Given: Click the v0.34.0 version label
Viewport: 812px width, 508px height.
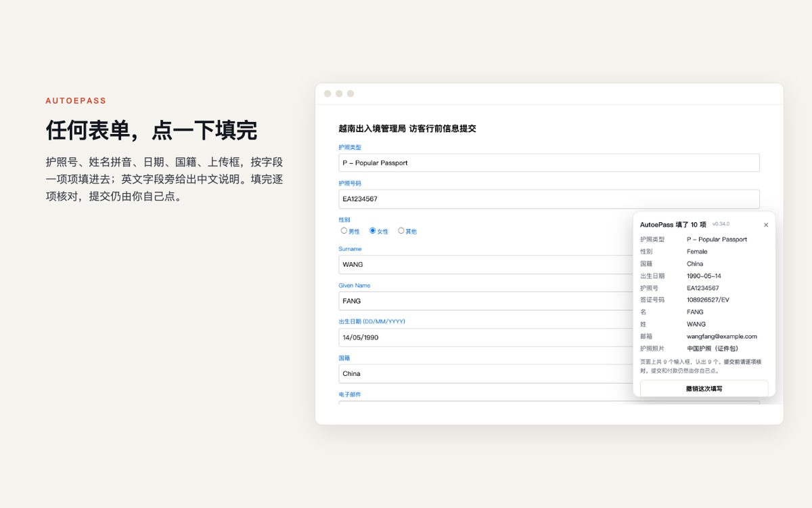Looking at the screenshot, I should (721, 224).
